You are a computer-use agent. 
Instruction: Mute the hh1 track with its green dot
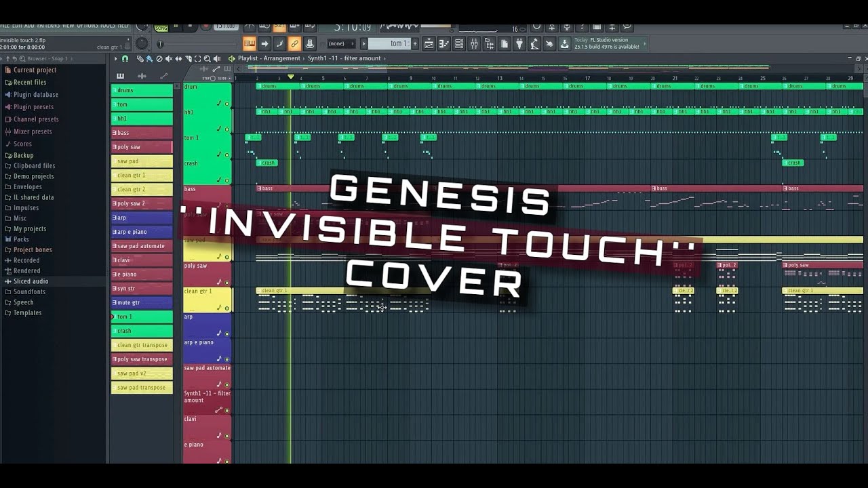(227, 129)
